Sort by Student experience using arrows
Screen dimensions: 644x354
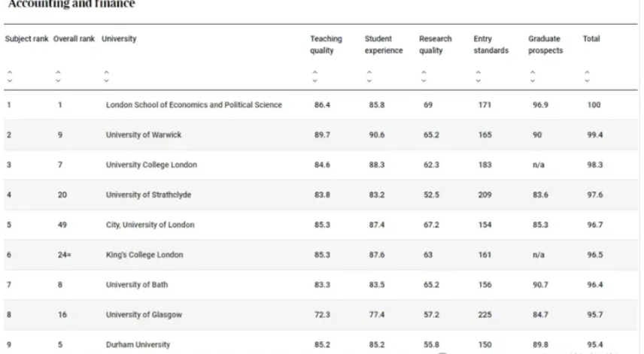tap(368, 74)
